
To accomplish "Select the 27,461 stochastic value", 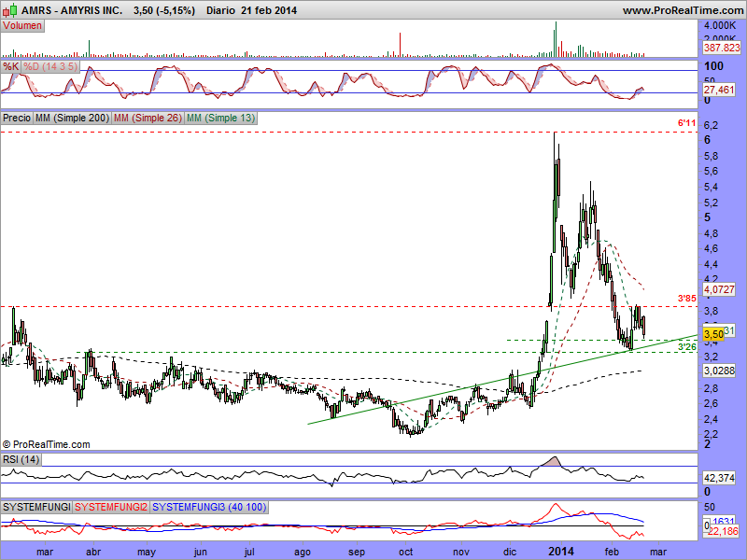I will tap(719, 90).
